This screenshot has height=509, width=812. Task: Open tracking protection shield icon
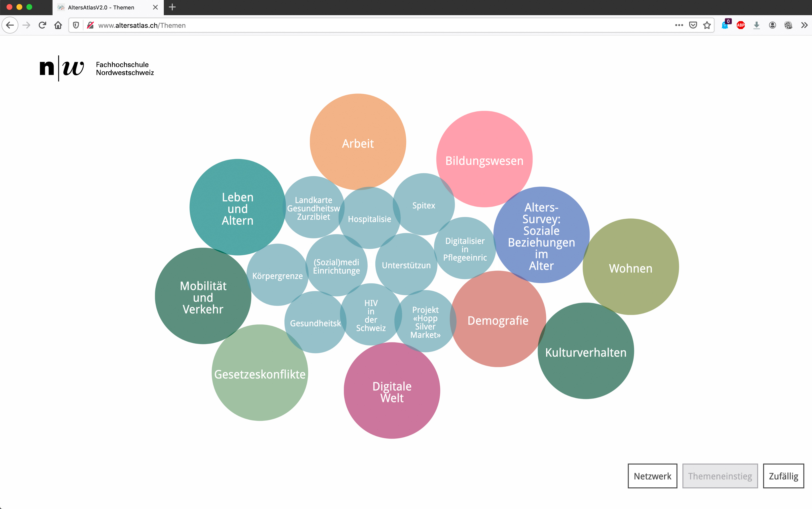(x=76, y=25)
